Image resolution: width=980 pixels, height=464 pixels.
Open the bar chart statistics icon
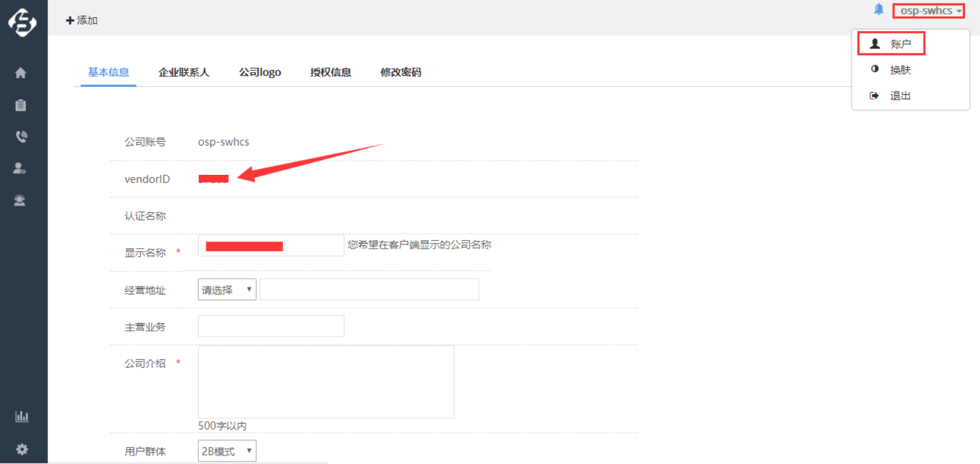click(22, 416)
